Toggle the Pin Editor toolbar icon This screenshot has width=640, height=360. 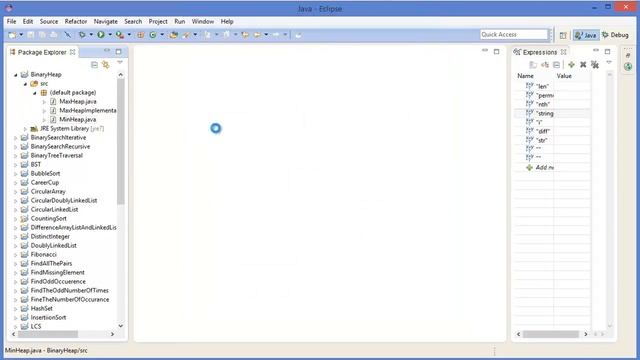tap(298, 35)
